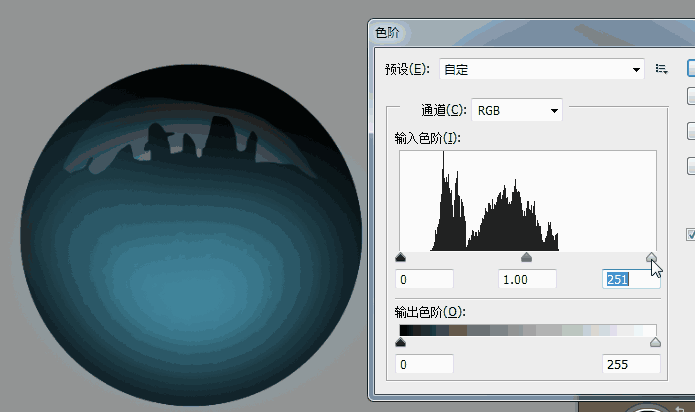Click the 通道(C) label
Screen dimensions: 695x412
point(444,110)
